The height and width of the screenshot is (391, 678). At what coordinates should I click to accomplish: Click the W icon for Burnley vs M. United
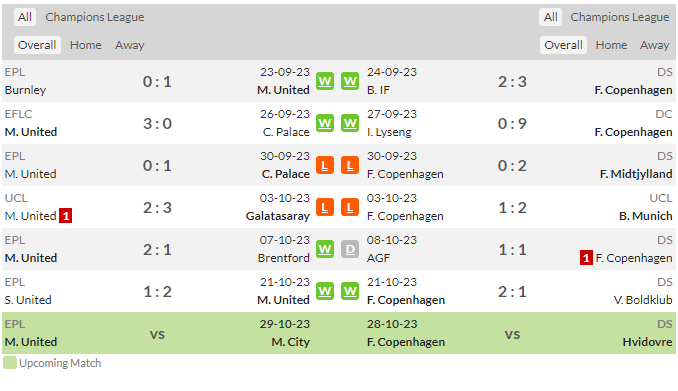[325, 81]
